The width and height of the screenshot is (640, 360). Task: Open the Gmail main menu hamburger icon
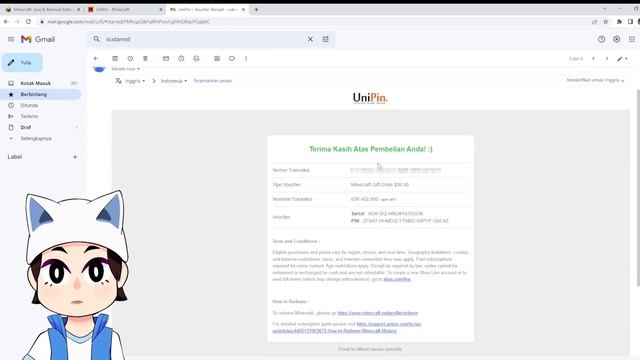(x=11, y=39)
